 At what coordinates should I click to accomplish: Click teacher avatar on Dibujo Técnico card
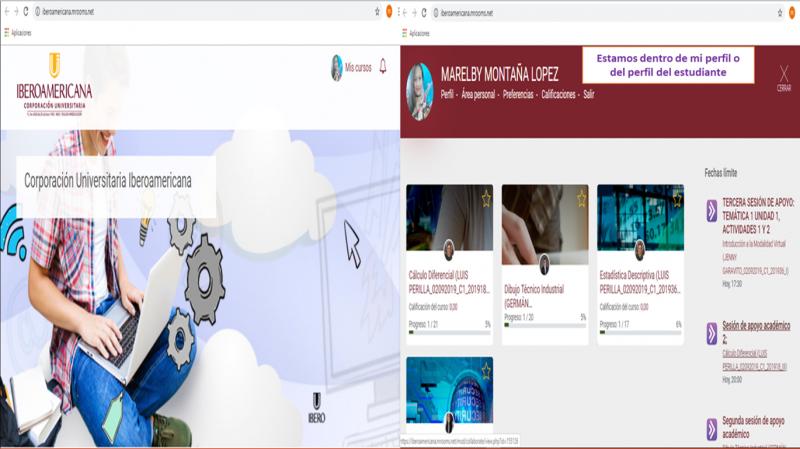point(544,264)
